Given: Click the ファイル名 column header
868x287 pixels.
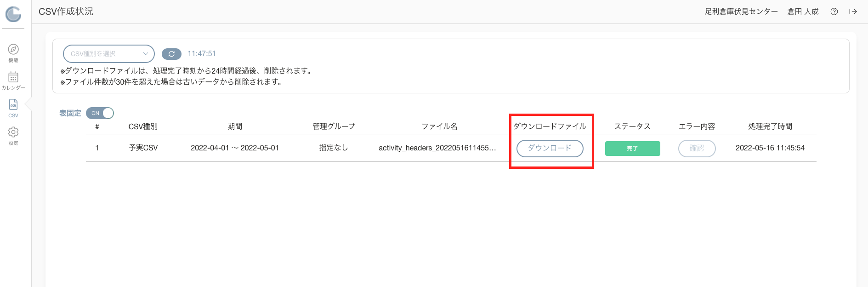Looking at the screenshot, I should coord(439,126).
